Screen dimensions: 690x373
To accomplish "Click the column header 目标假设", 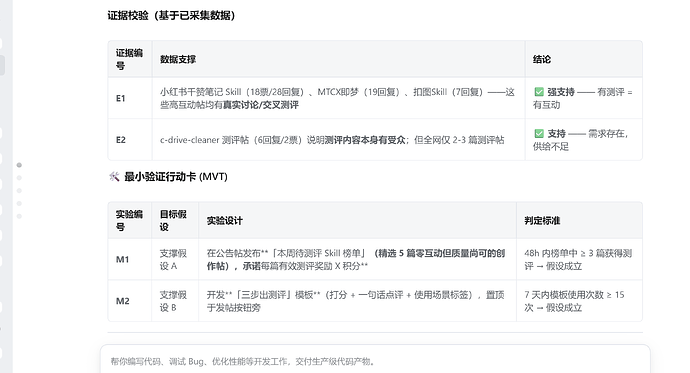I will (x=173, y=221).
